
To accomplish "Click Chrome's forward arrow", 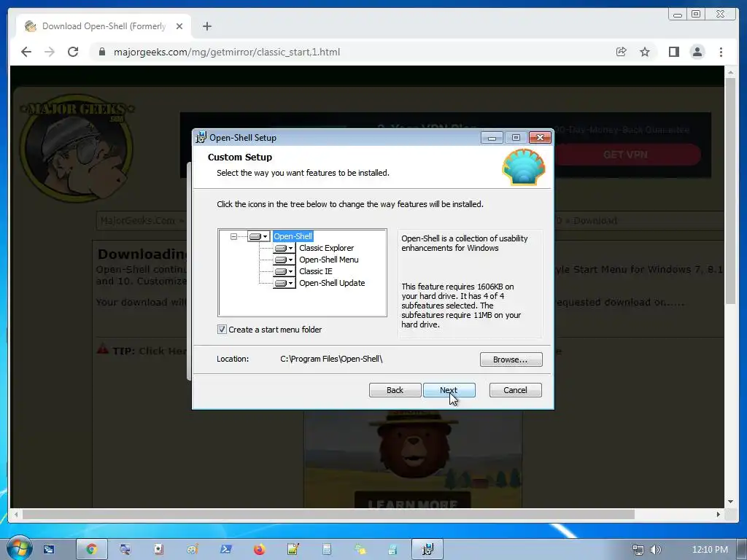I will tap(50, 52).
